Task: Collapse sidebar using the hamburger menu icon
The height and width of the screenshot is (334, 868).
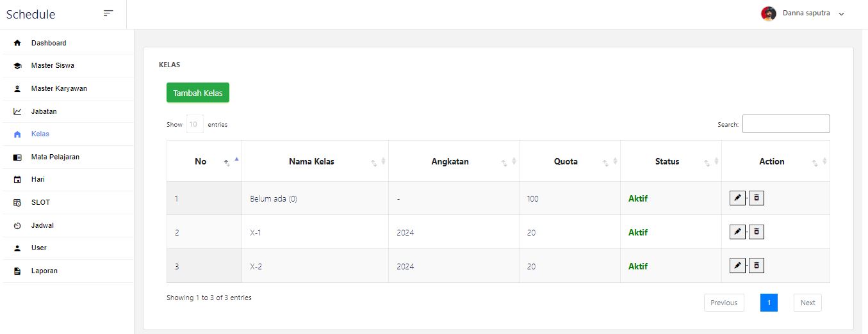Action: coord(108,13)
